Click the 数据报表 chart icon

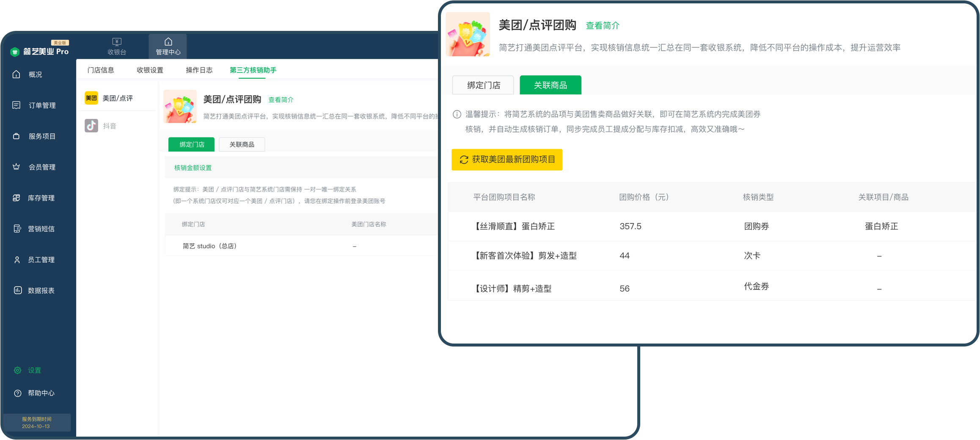(17, 290)
